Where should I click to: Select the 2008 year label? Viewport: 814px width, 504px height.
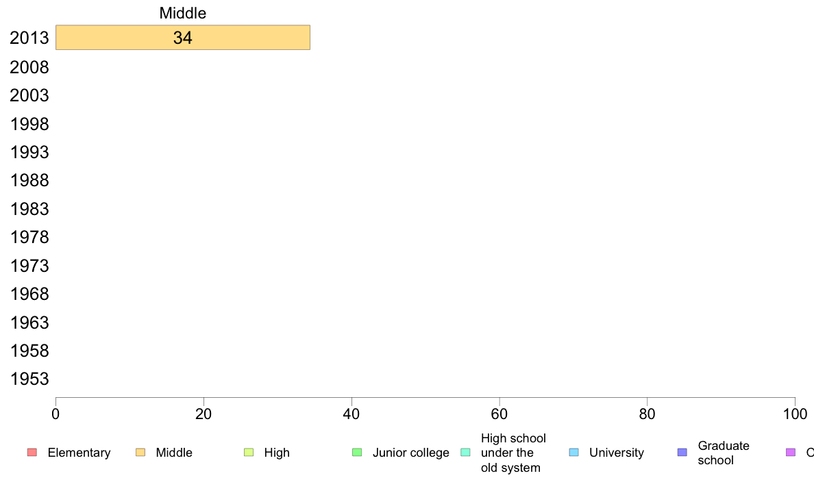pyautogui.click(x=29, y=68)
